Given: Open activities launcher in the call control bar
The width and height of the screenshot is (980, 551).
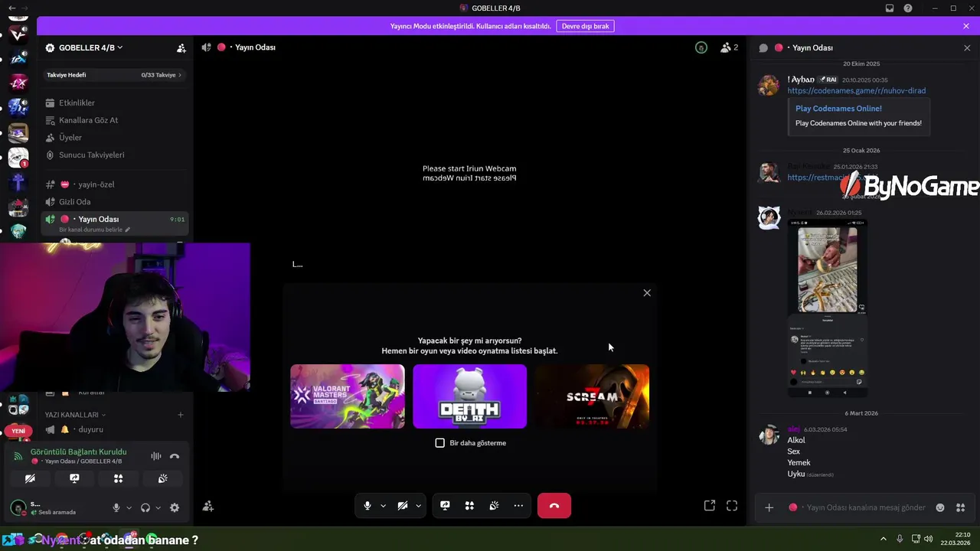Looking at the screenshot, I should pyautogui.click(x=469, y=506).
